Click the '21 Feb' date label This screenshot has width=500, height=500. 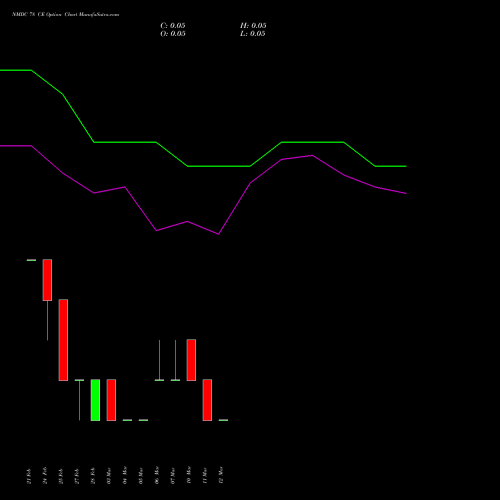pyautogui.click(x=29, y=476)
